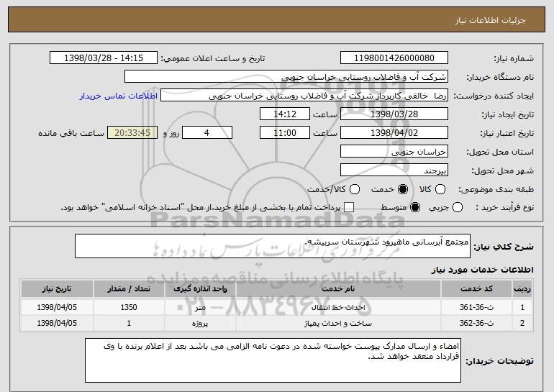Click service name 'ساخت و احداث پمپاژ'
The height and width of the screenshot is (392, 554).
(x=338, y=323)
